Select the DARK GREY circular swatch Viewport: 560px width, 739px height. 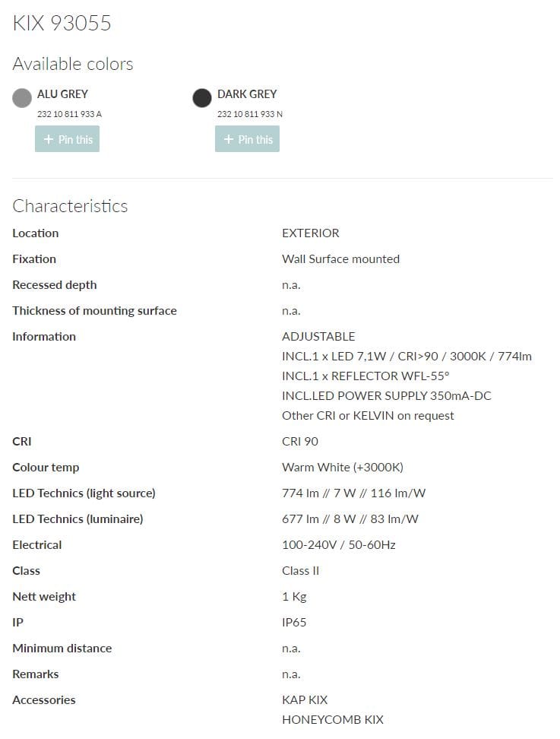201,98
